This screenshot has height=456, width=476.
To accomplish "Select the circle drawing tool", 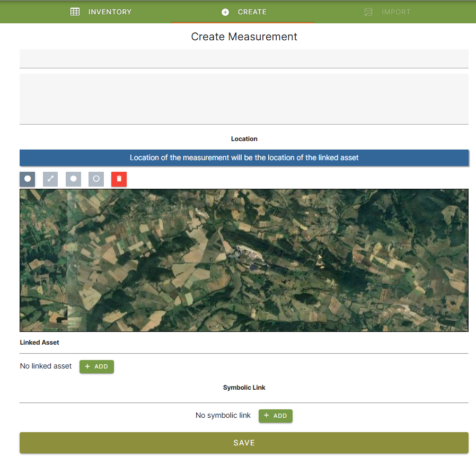I will click(96, 179).
